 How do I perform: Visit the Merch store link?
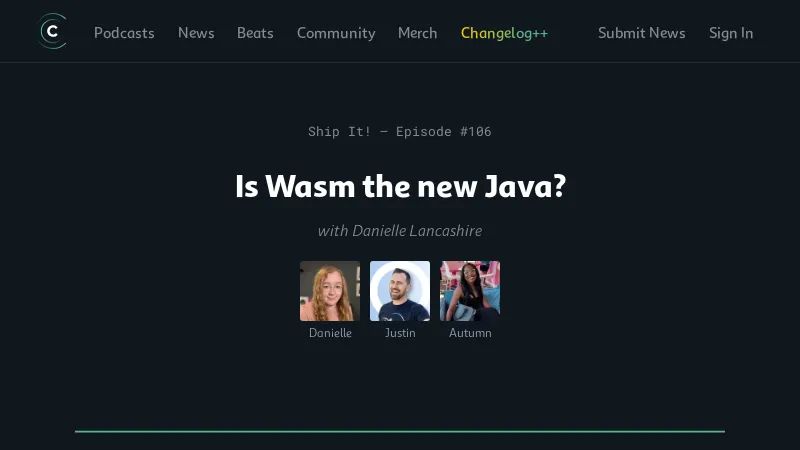click(x=417, y=33)
